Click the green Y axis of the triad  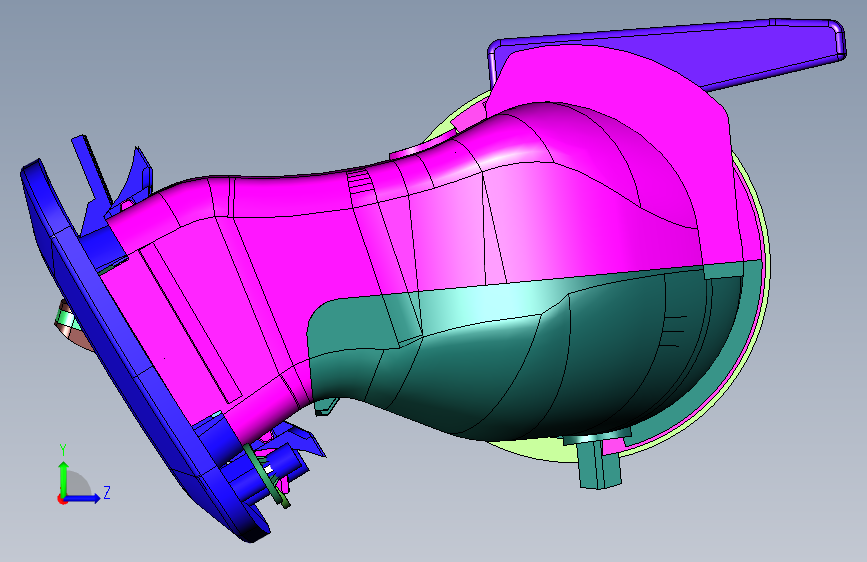(x=63, y=479)
